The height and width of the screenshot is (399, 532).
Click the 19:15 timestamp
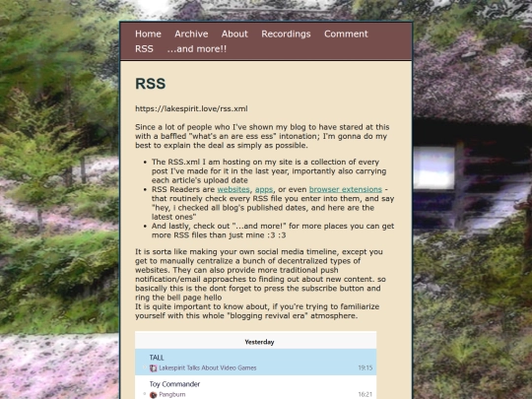coord(366,367)
